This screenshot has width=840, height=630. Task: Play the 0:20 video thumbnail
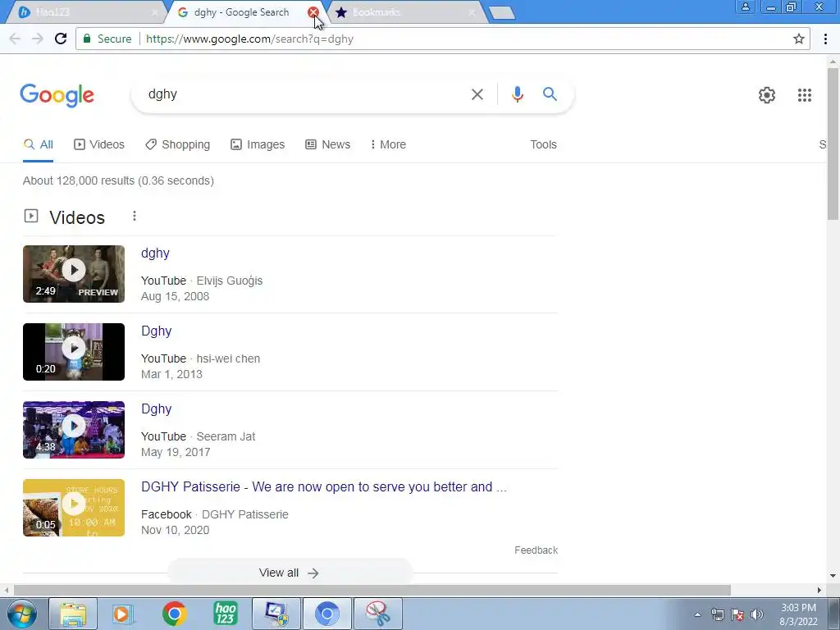74,351
